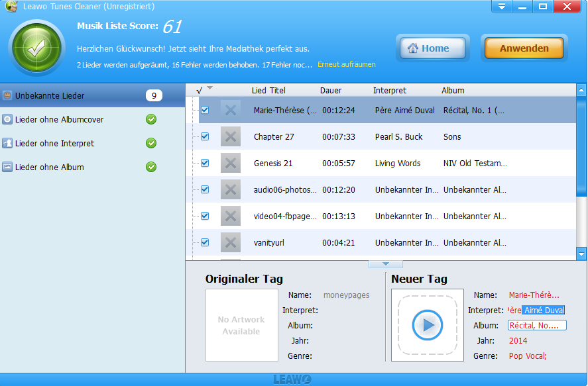Toggle the select-all checkmark column header
Image resolution: width=588 pixels, height=386 pixels.
coord(199,90)
